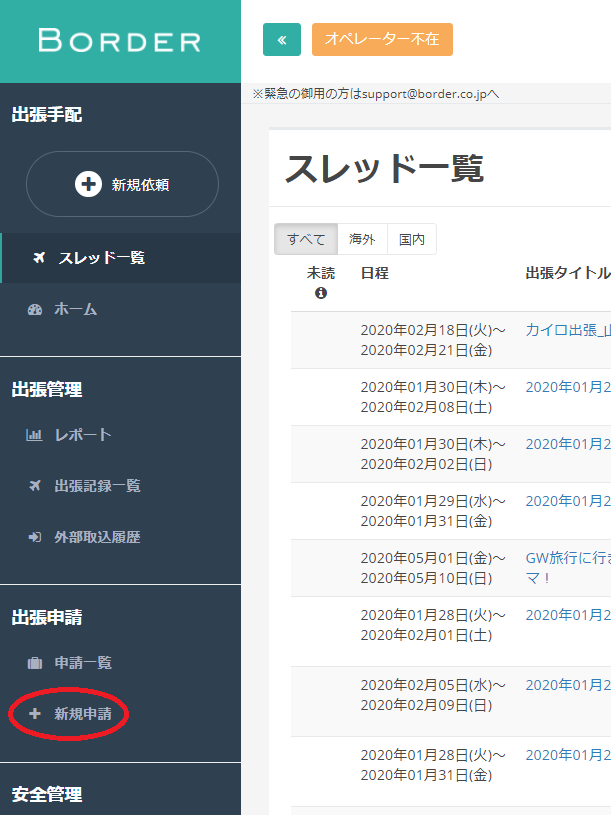This screenshot has width=611, height=815.
Task: Click the BORDER logo
Action: tap(120, 41)
